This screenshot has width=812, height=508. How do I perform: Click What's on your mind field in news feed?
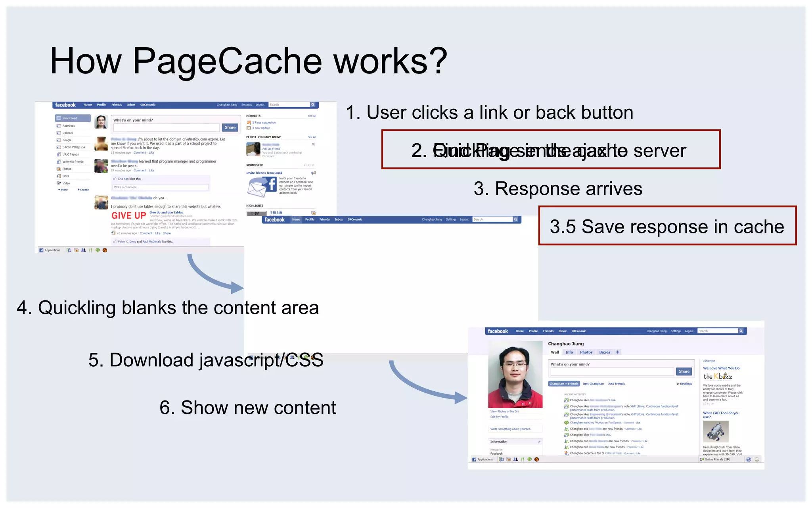click(x=167, y=128)
